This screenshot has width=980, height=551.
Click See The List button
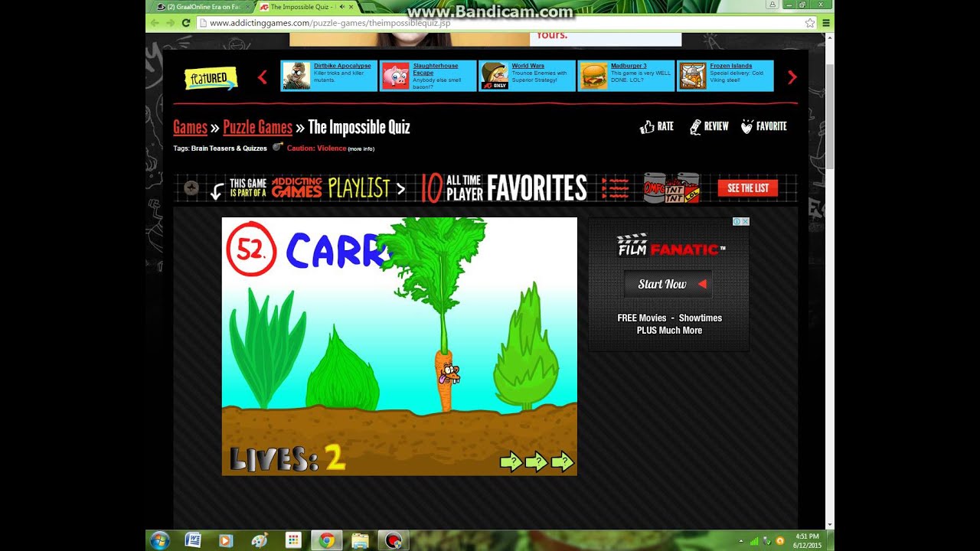pos(748,188)
